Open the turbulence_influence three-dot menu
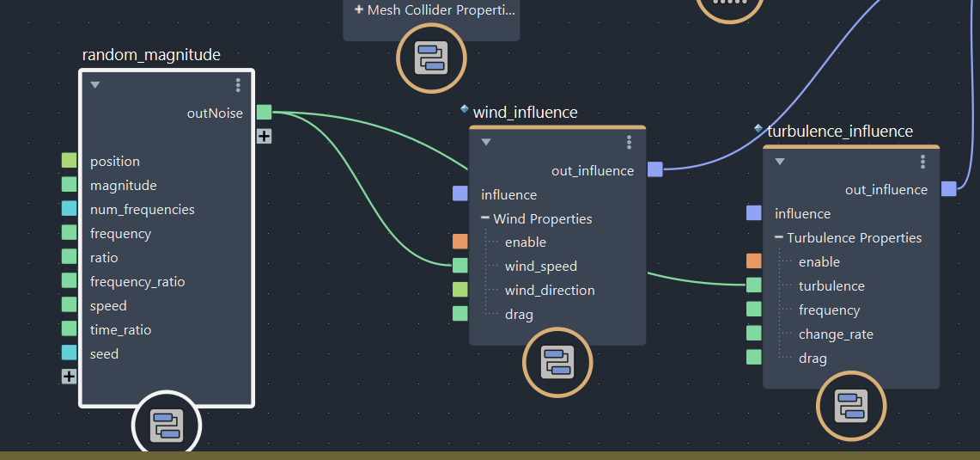Viewport: 980px width, 460px height. tap(923, 162)
